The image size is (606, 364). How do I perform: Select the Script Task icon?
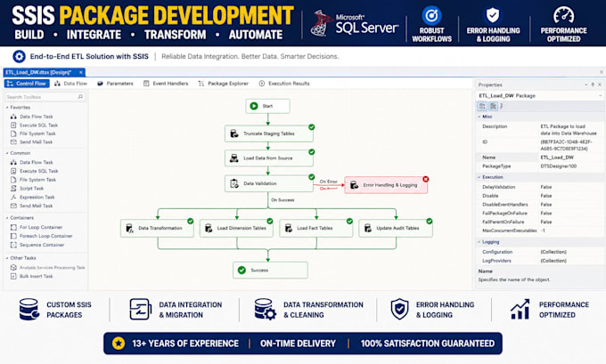13,189
